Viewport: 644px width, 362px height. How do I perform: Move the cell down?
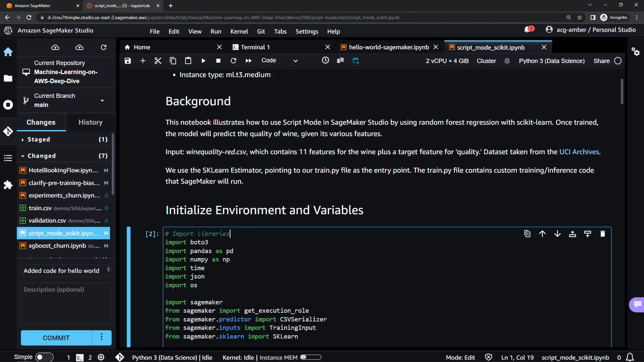(x=557, y=234)
